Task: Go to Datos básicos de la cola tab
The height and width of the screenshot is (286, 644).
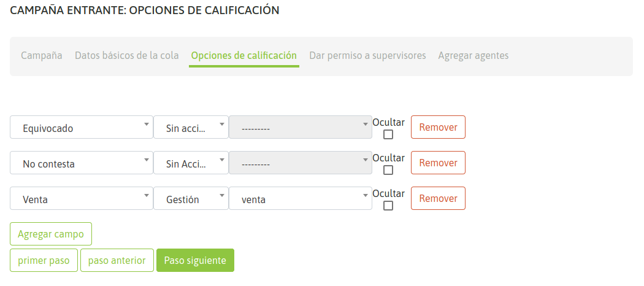Action: click(127, 55)
